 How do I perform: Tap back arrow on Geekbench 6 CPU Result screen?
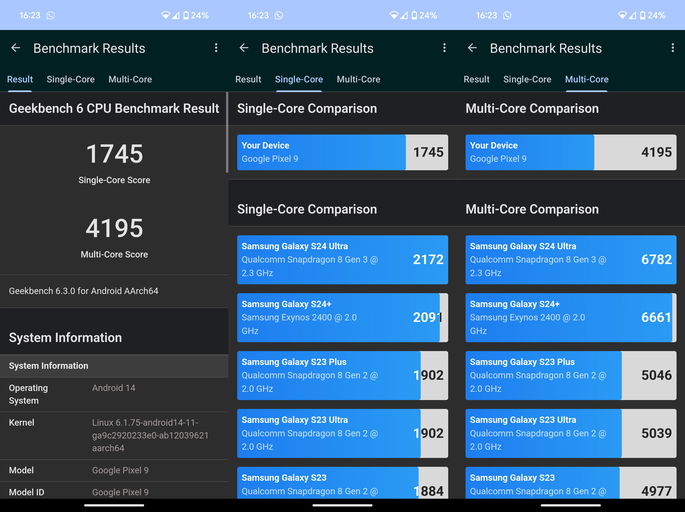coord(15,48)
